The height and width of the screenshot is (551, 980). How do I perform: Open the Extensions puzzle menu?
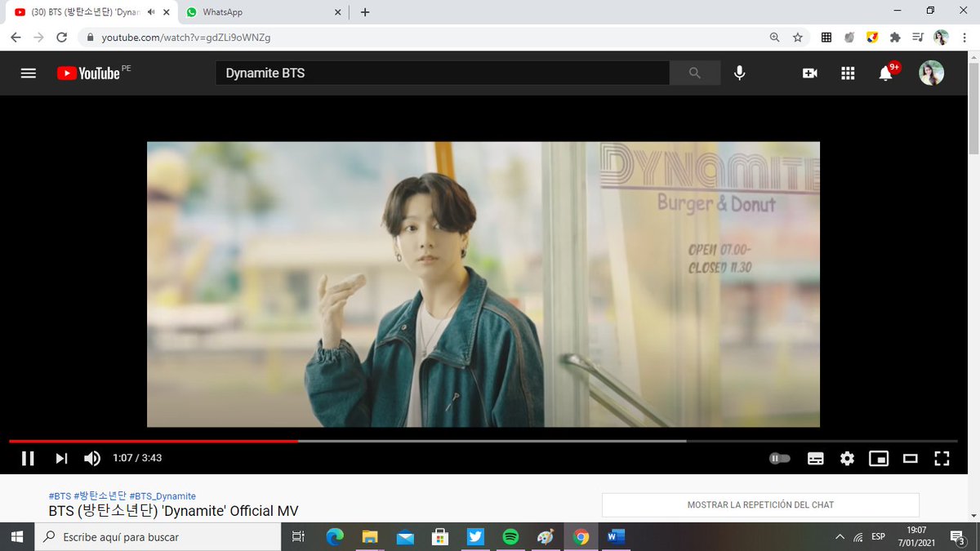[x=895, y=38]
